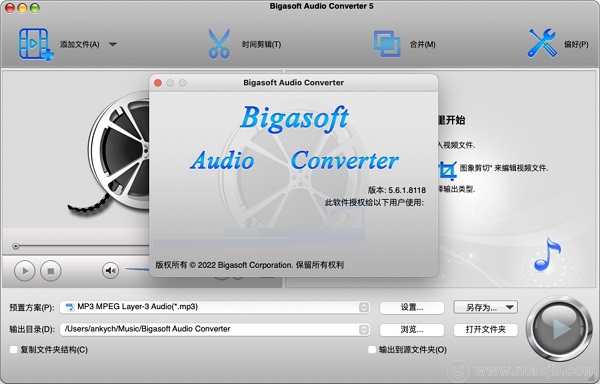
Task: Close the main window red button
Action: 10,8
